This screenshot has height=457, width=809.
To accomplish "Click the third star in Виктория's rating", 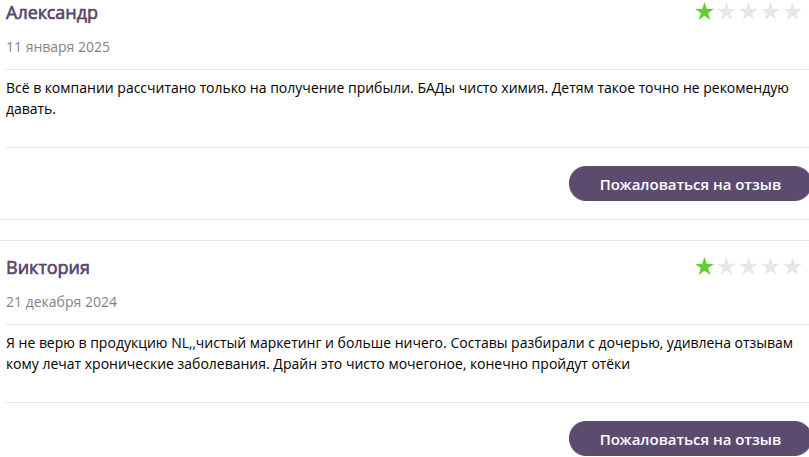I will [749, 266].
